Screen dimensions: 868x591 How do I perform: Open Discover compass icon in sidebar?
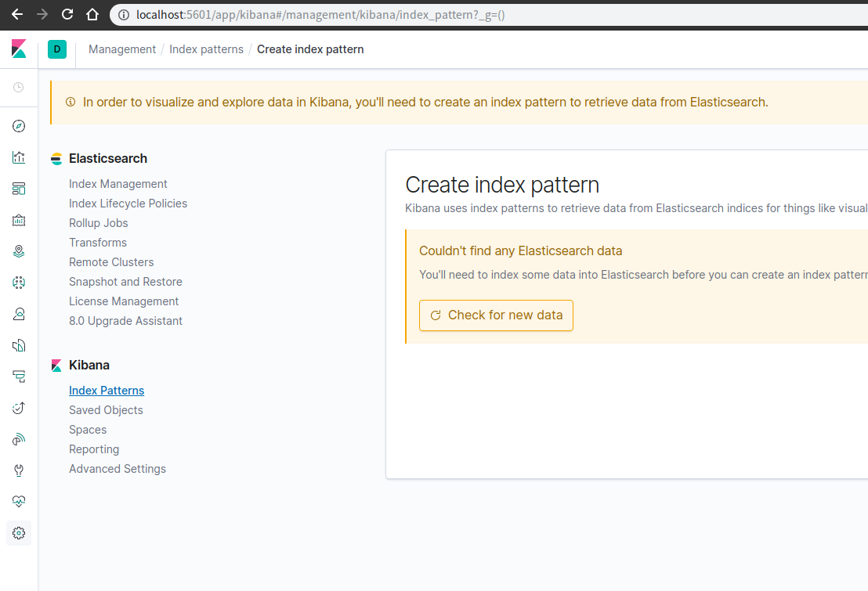click(x=19, y=126)
